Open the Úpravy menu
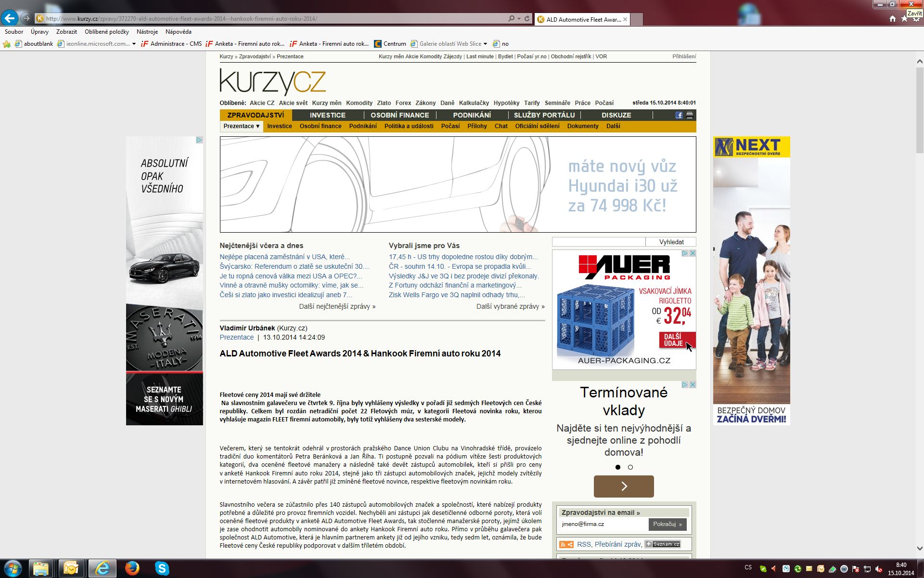Screen dimensions: 924x578 [39, 32]
